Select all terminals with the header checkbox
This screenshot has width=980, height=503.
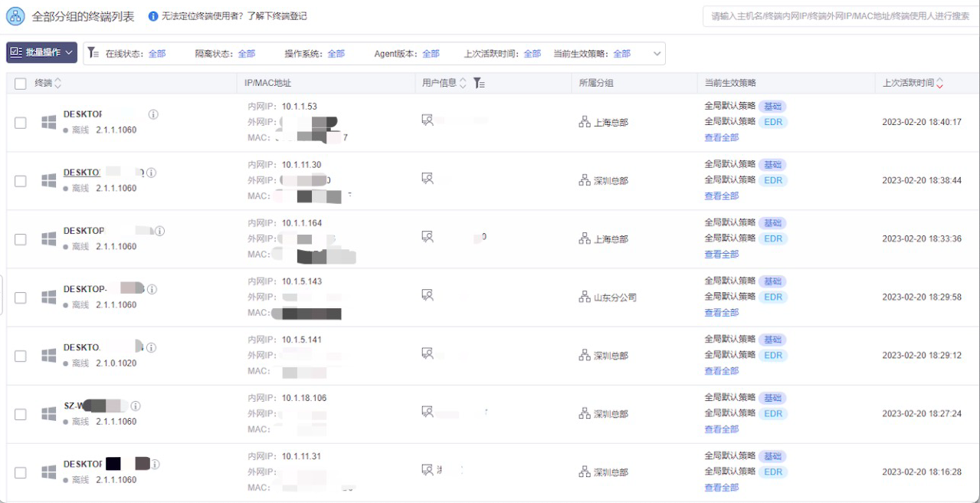pos(21,82)
